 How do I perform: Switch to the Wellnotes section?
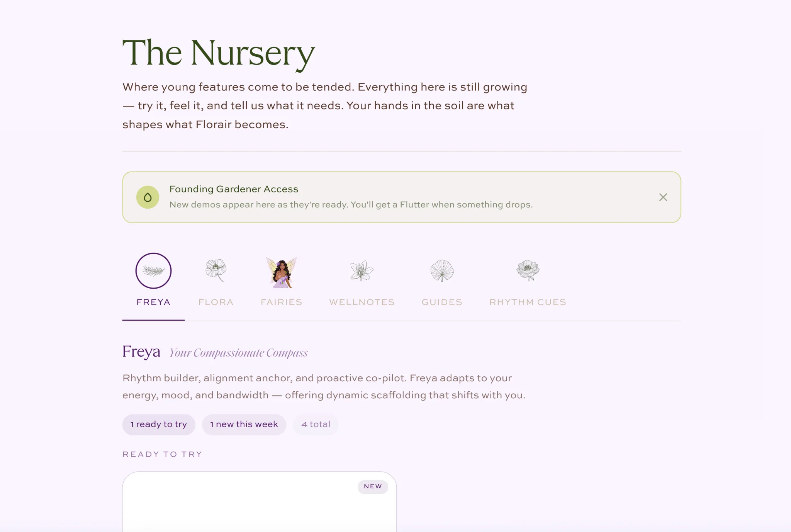pyautogui.click(x=362, y=302)
